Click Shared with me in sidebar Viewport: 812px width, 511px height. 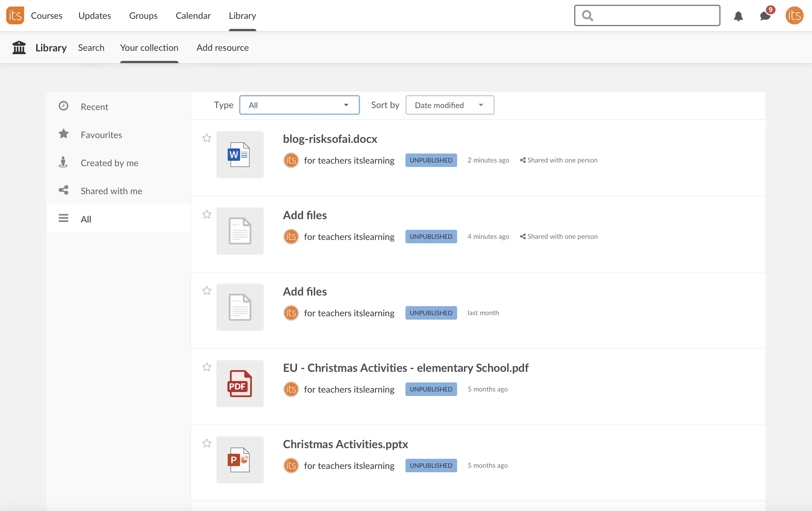[111, 191]
